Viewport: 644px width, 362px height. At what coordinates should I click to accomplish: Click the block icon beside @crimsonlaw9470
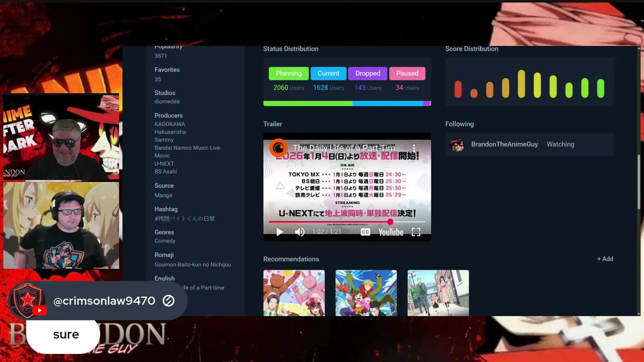point(169,301)
